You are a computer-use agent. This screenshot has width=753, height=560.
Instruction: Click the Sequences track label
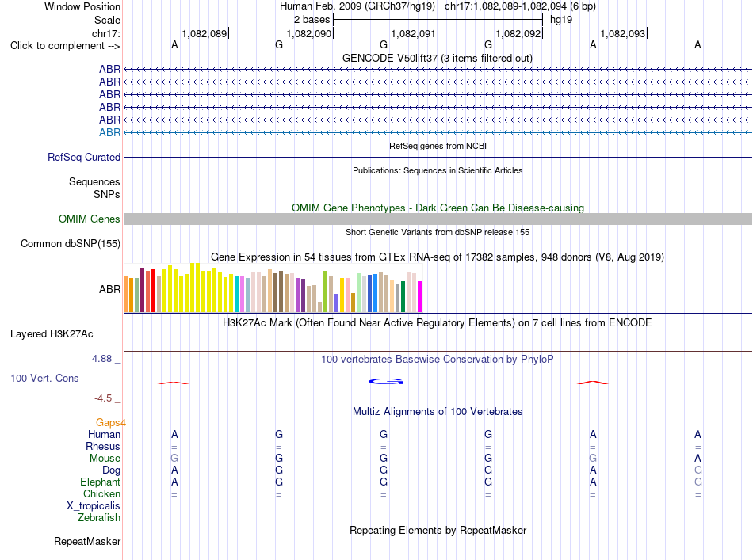[x=94, y=182]
